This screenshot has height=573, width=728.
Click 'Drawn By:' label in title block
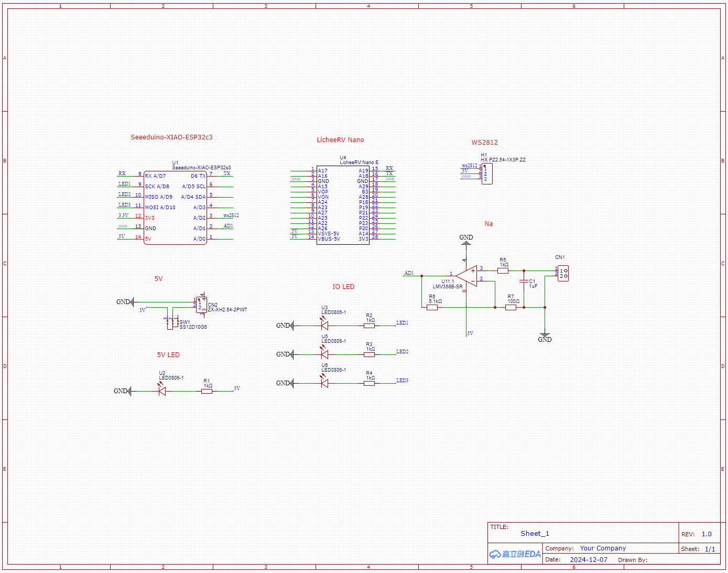633,560
